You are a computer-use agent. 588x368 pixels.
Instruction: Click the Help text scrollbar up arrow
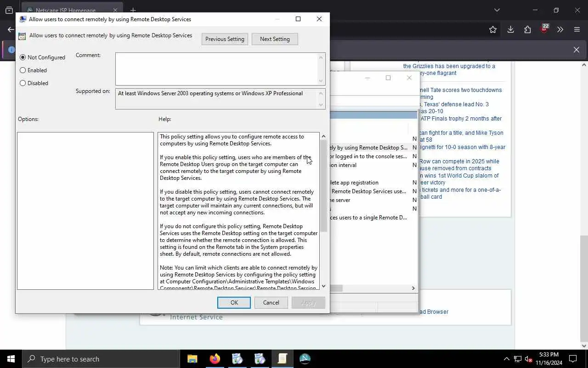(323, 136)
